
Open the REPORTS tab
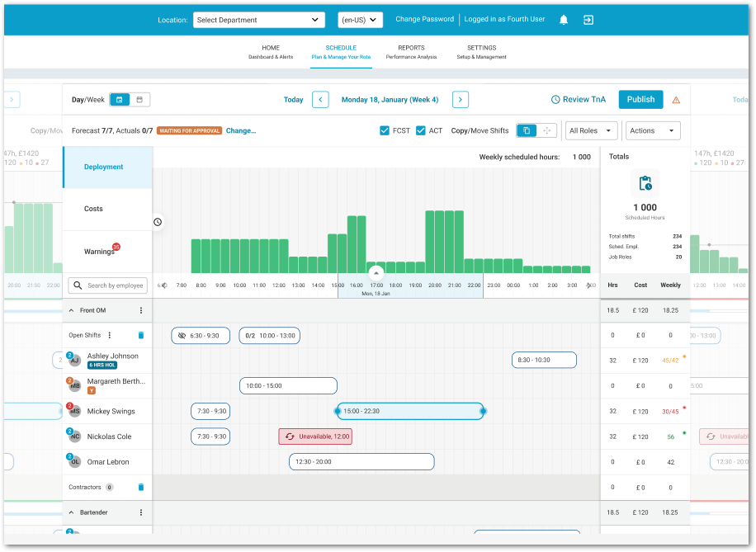[x=411, y=52]
